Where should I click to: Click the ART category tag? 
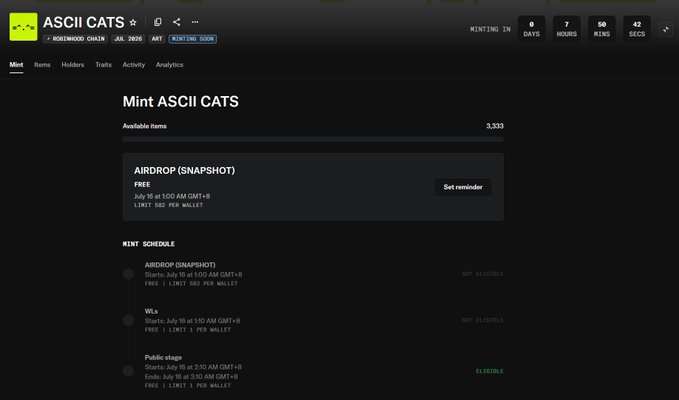pyautogui.click(x=157, y=39)
